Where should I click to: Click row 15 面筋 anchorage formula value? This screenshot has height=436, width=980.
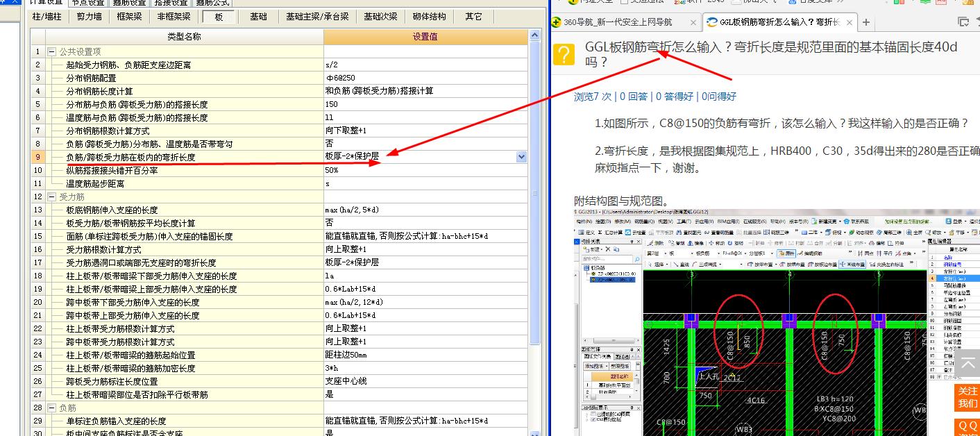pyautogui.click(x=425, y=236)
